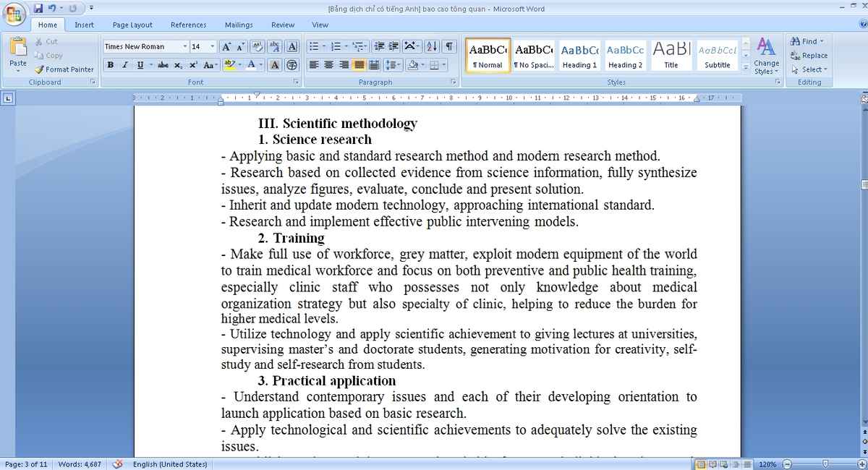The width and height of the screenshot is (868, 470).
Task: Grow font size with the A-up icon
Action: pyautogui.click(x=226, y=46)
